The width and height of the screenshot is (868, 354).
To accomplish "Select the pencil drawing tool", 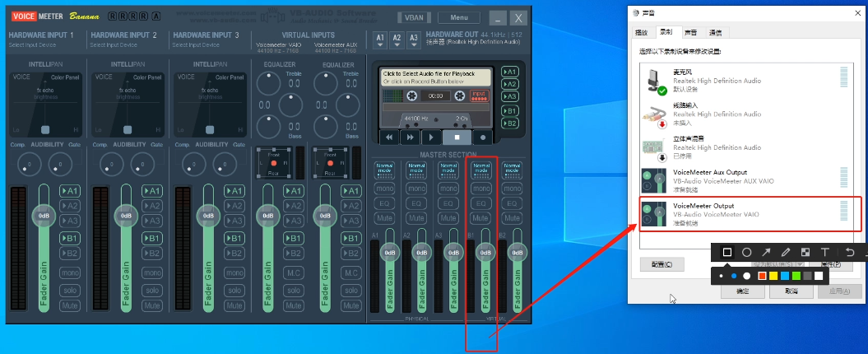I will point(786,253).
